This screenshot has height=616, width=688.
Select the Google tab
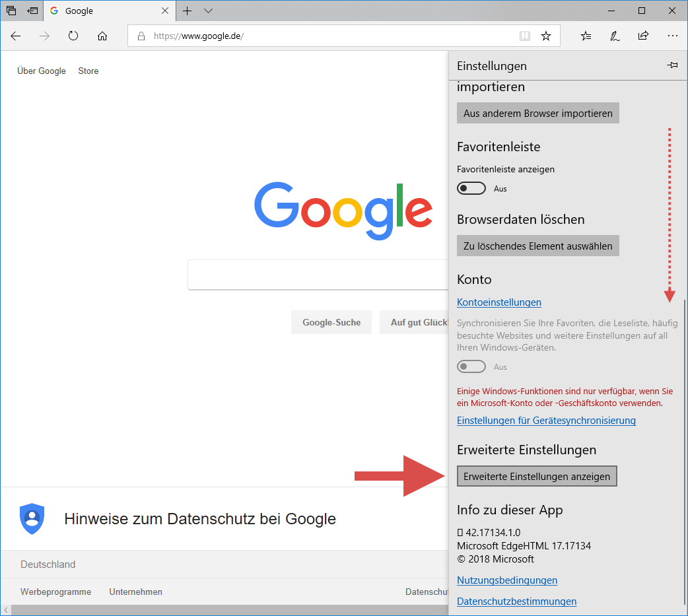110,11
